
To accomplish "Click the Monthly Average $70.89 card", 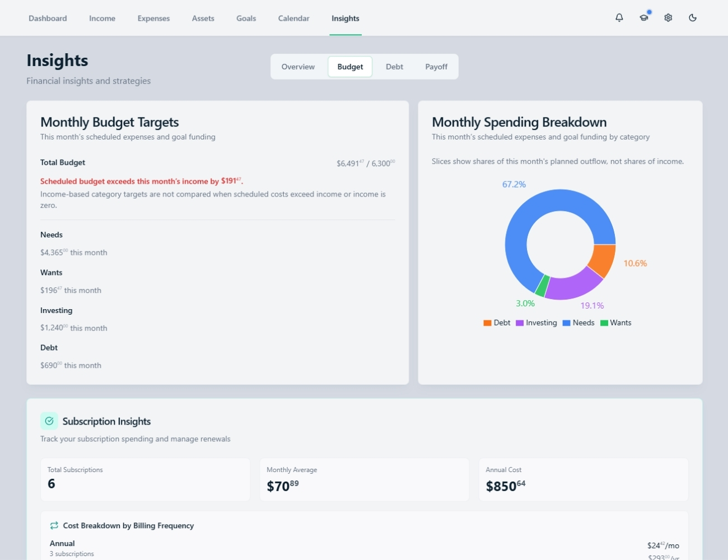I will pos(364,479).
